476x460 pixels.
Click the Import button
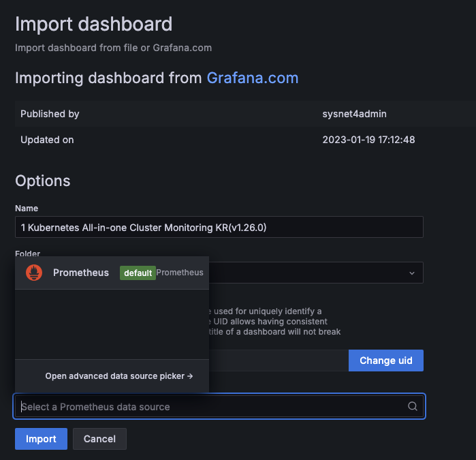coord(41,439)
